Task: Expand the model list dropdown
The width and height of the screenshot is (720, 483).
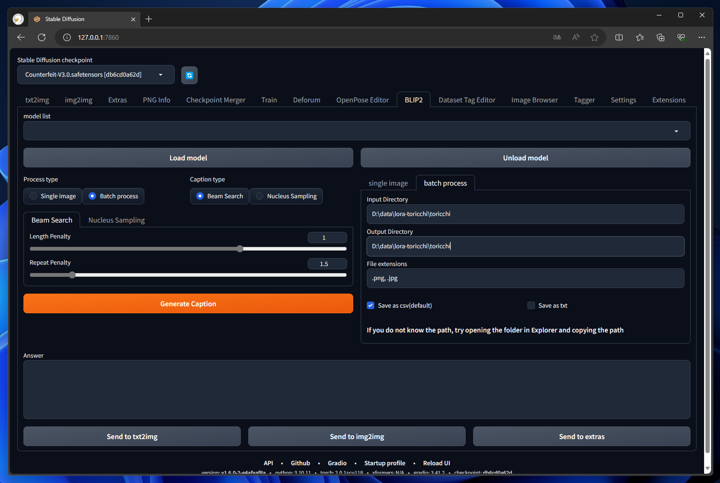Action: (356, 131)
